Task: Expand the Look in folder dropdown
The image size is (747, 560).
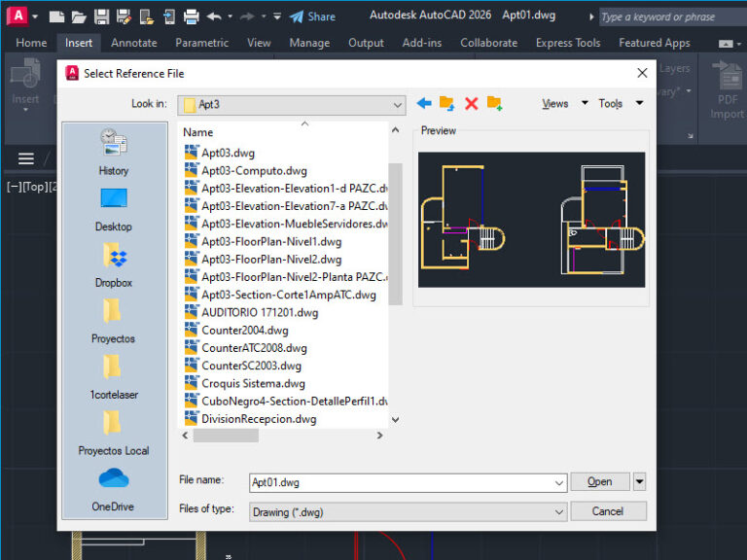Action: [x=397, y=105]
